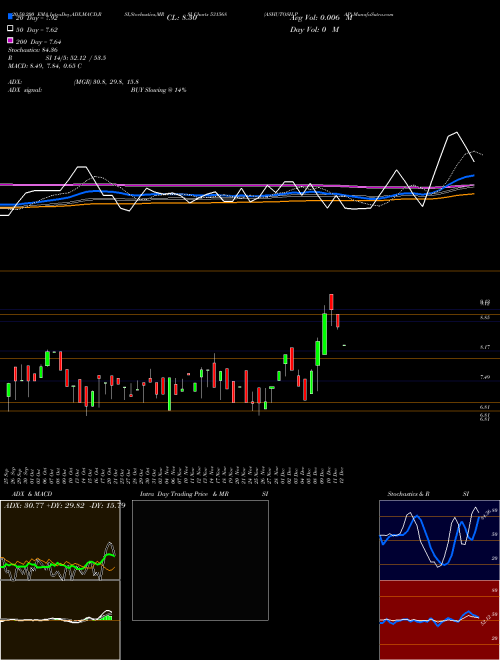This screenshot has height=660, width=500.
Task: Open the MACD histogram chart thumbnail
Action: point(60,620)
